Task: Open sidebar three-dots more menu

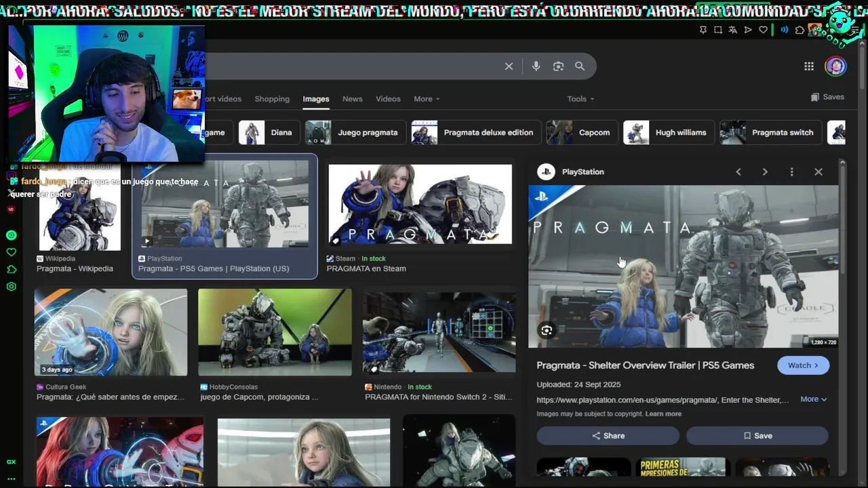Action: (11, 479)
